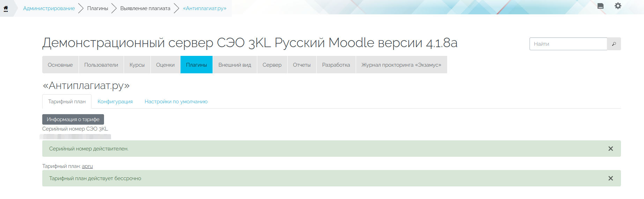644x199 pixels.
Task: Select the Оценки admin tab
Action: coord(165,65)
